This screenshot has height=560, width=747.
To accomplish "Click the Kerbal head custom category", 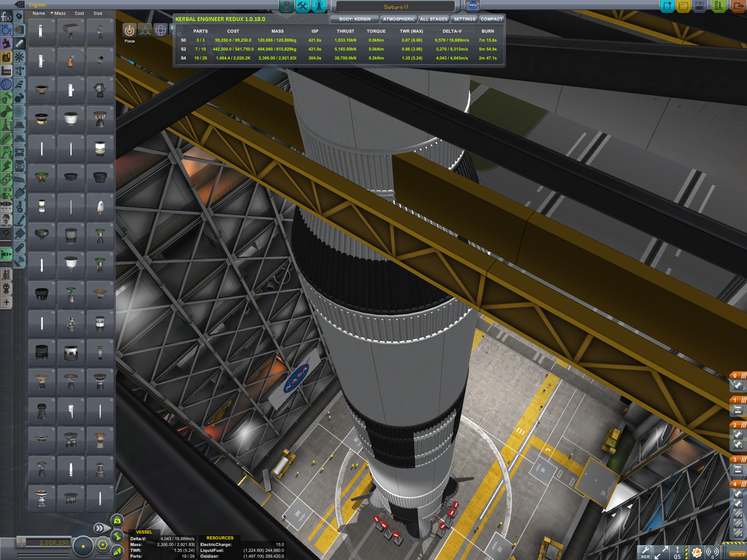I will click(x=6, y=289).
